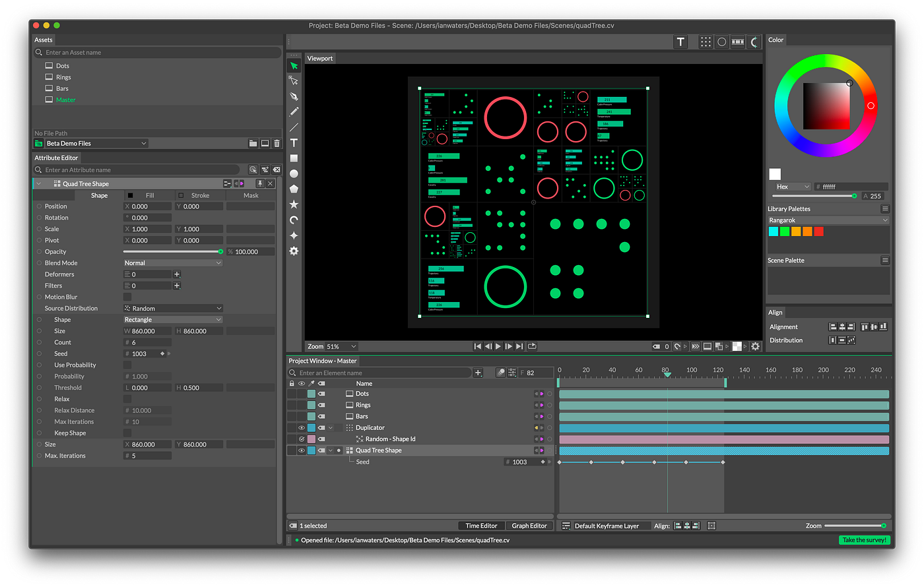Select the Pen tool in the toolbar
This screenshot has height=587, width=924.
click(294, 96)
